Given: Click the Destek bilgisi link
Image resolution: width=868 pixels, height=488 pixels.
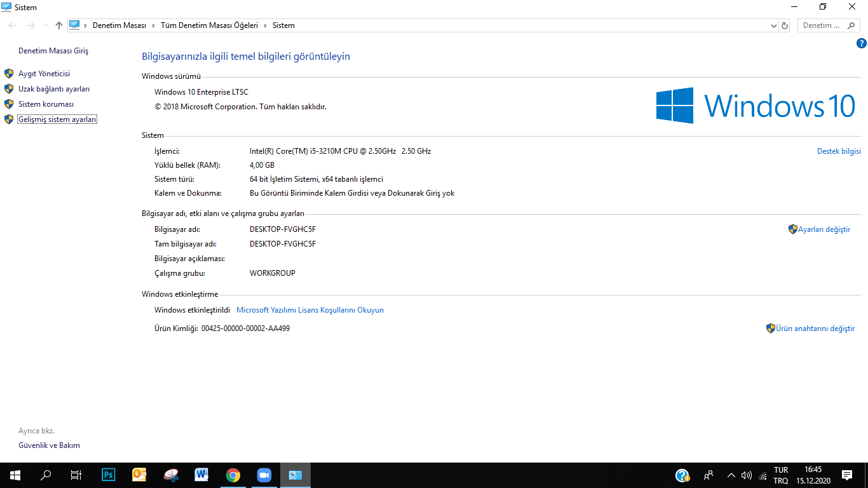Looking at the screenshot, I should (x=839, y=151).
